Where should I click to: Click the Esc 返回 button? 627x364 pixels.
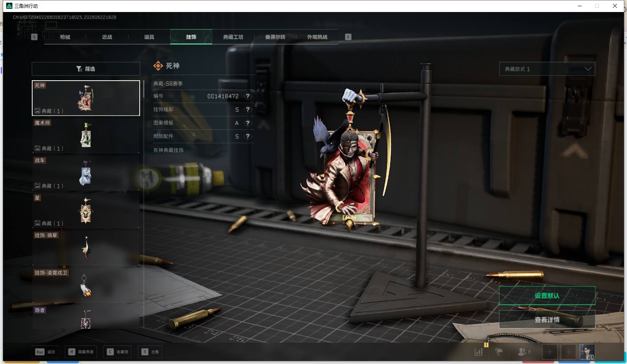click(x=45, y=352)
